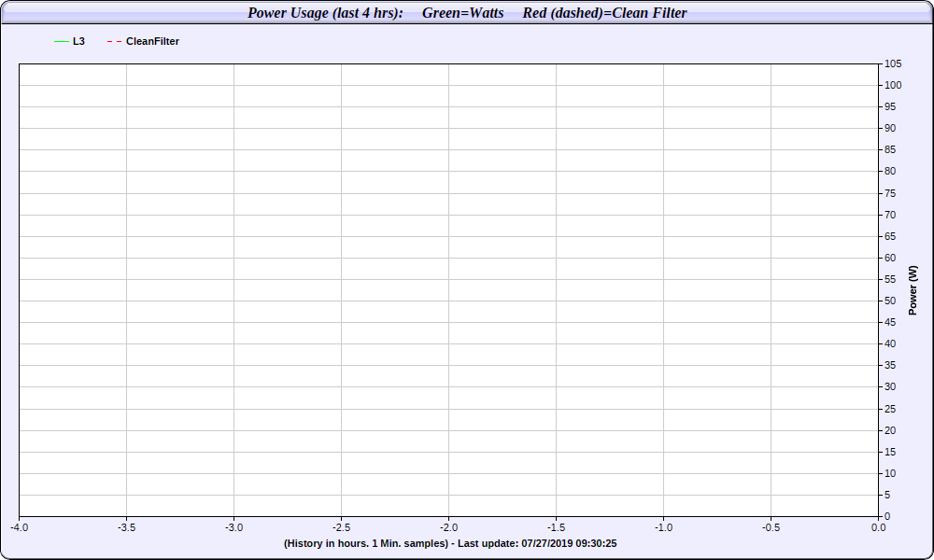Click the 90 y-axis tick label
Viewport: 934px width, 560px height.
[x=890, y=128]
